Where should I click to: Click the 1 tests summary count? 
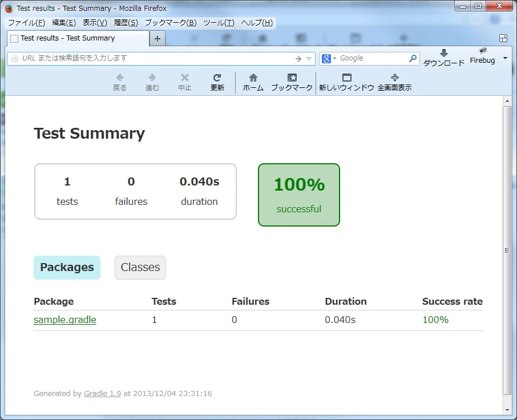pyautogui.click(x=67, y=181)
